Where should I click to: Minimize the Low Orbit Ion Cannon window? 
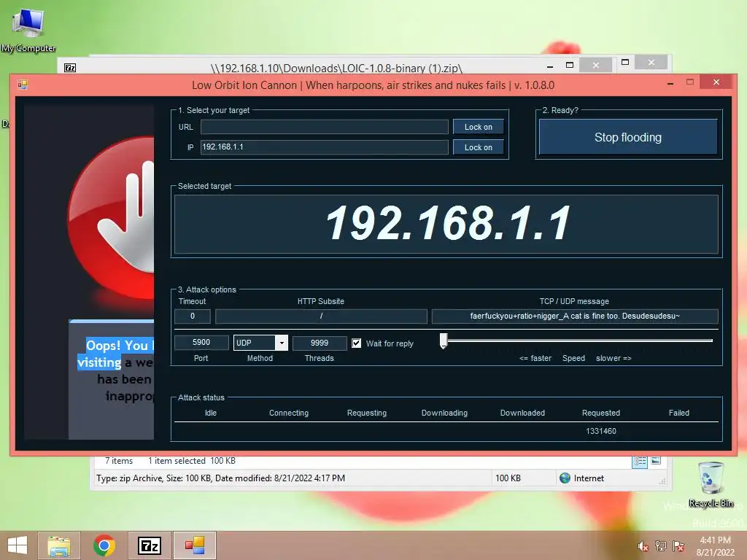click(x=670, y=84)
